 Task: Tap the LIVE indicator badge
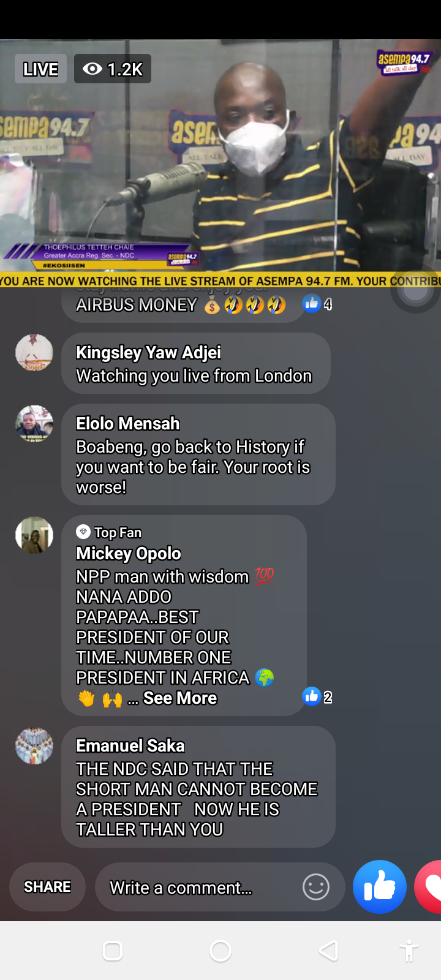click(x=40, y=69)
